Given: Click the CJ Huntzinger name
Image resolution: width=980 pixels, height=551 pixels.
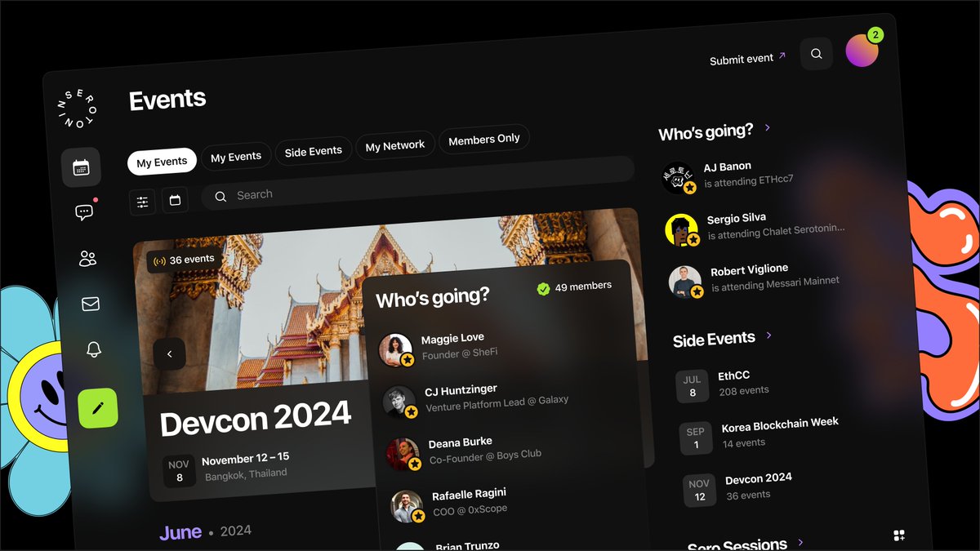Looking at the screenshot, I should click(461, 390).
